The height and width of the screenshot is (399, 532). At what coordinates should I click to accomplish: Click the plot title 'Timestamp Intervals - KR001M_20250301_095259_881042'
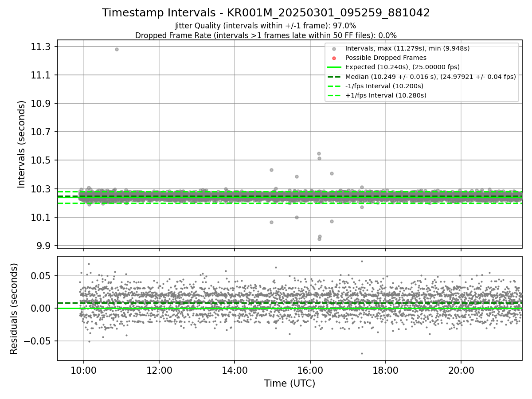[x=266, y=13]
